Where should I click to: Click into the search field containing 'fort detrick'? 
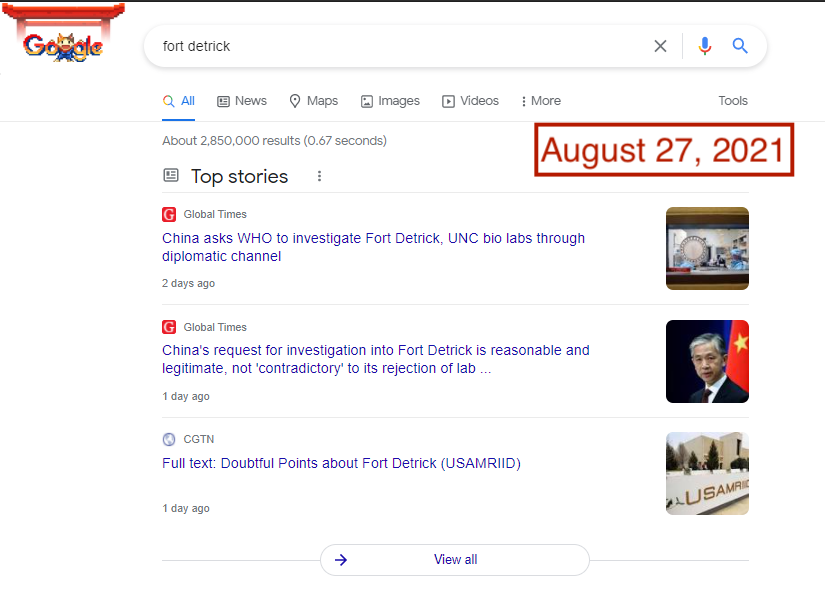400,46
